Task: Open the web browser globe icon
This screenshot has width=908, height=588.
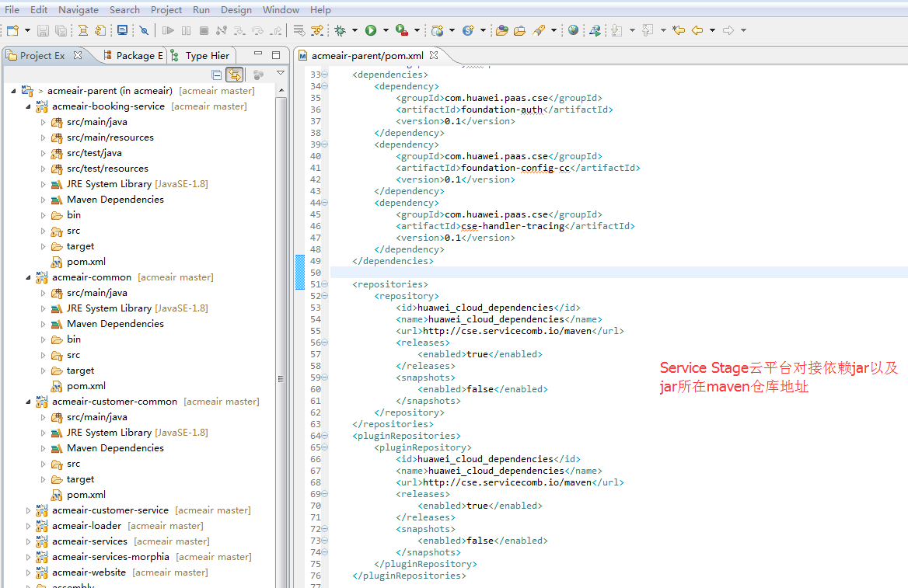Action: [x=573, y=30]
